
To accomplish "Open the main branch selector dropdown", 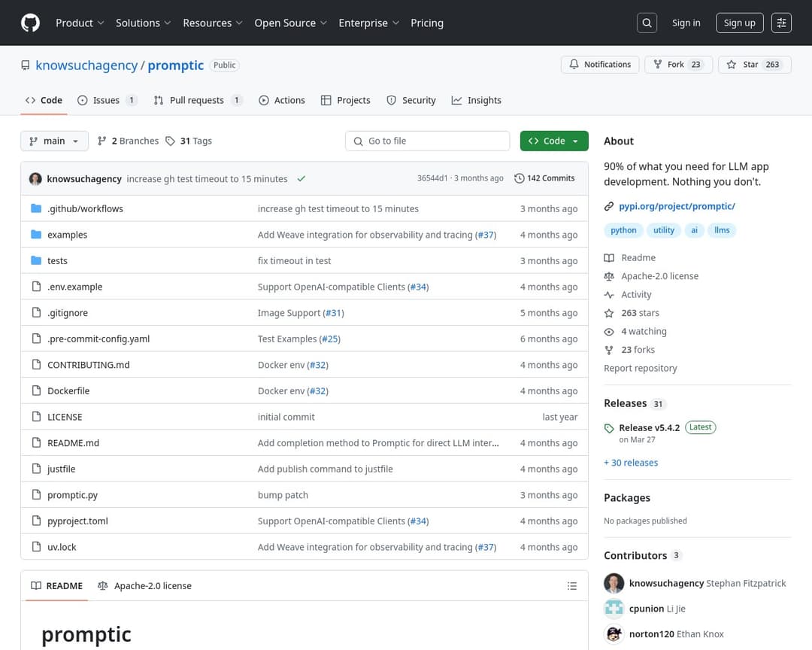I will click(x=54, y=141).
